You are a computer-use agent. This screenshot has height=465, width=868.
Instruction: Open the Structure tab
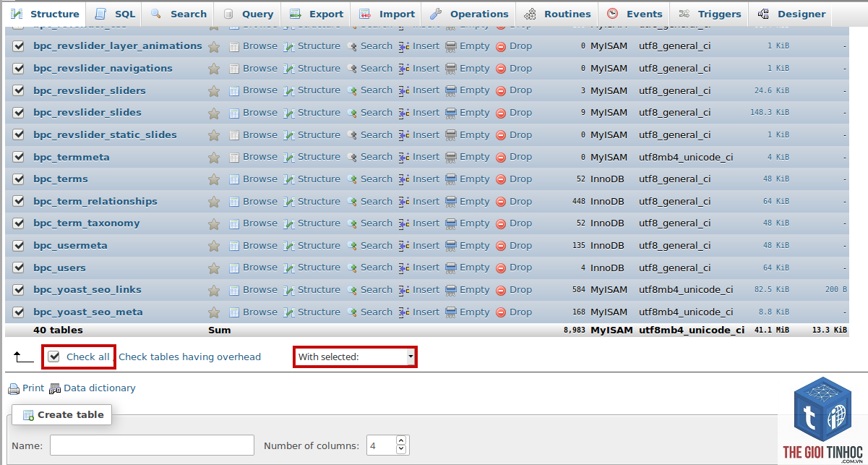(x=44, y=14)
